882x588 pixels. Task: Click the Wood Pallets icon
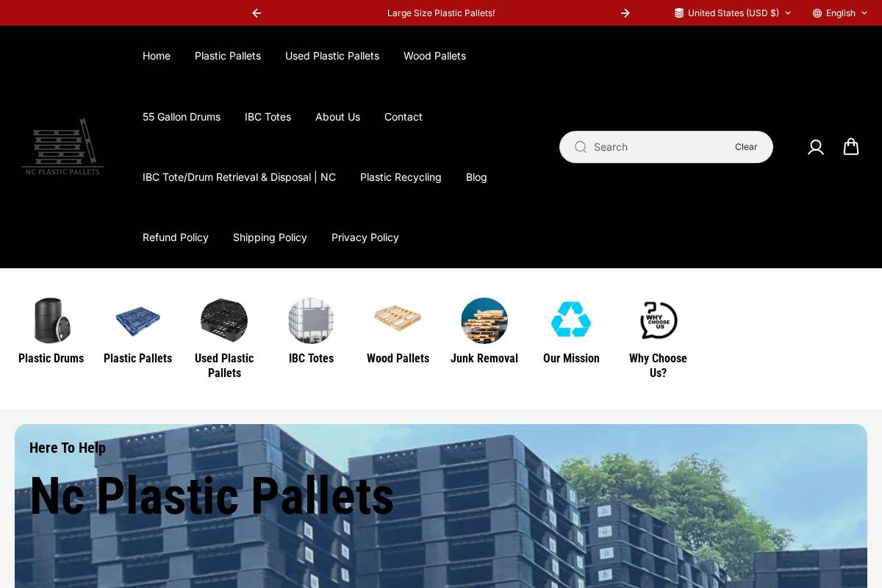click(x=398, y=319)
